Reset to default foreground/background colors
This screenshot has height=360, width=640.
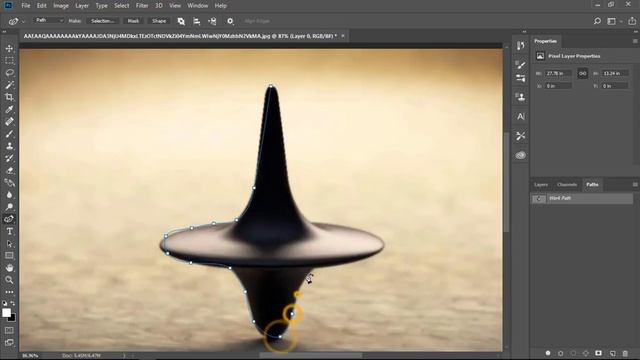[x=4, y=303]
